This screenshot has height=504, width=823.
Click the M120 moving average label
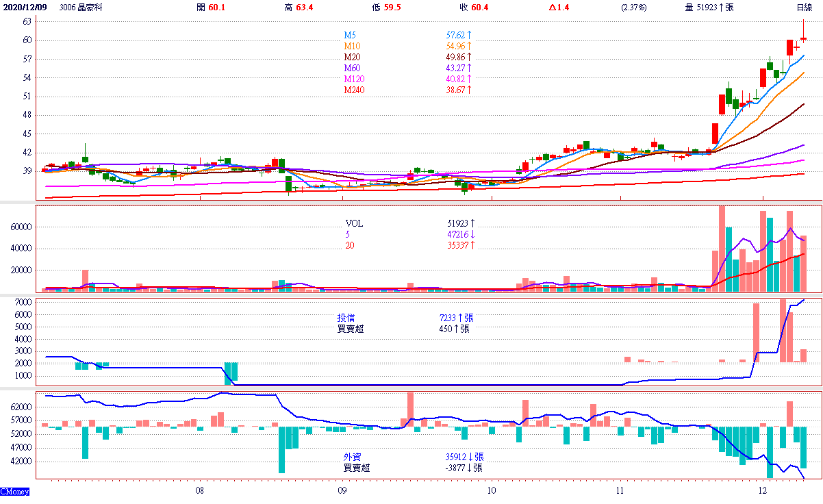pos(354,78)
